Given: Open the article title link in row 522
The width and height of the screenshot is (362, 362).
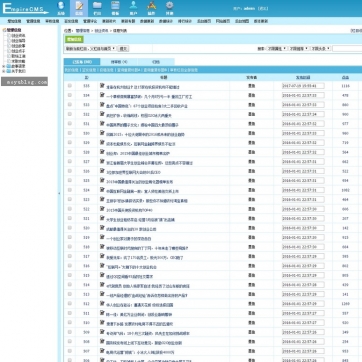Looking at the screenshot, I should pyautogui.click(x=129, y=210).
